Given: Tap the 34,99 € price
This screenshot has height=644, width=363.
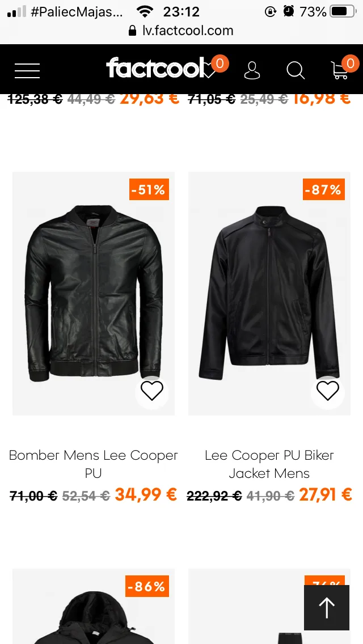Looking at the screenshot, I should click(146, 494).
